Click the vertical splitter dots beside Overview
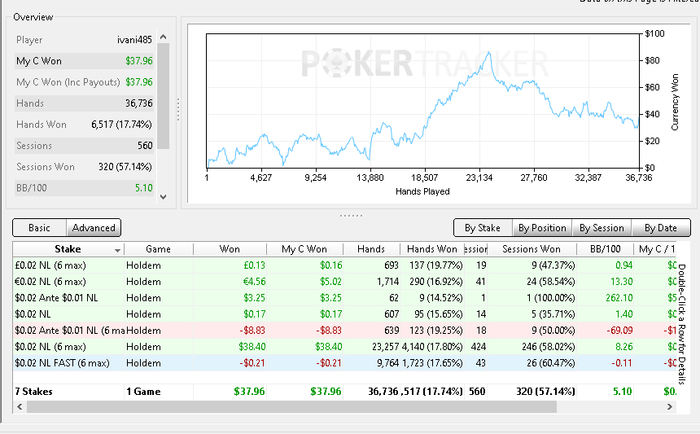This screenshot has height=434, width=700. point(178,109)
